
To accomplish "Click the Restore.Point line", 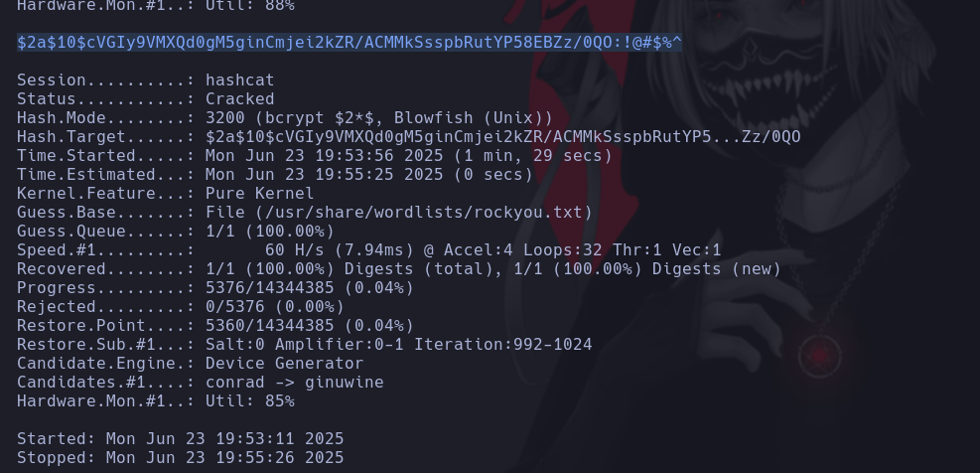I will coord(214,326).
